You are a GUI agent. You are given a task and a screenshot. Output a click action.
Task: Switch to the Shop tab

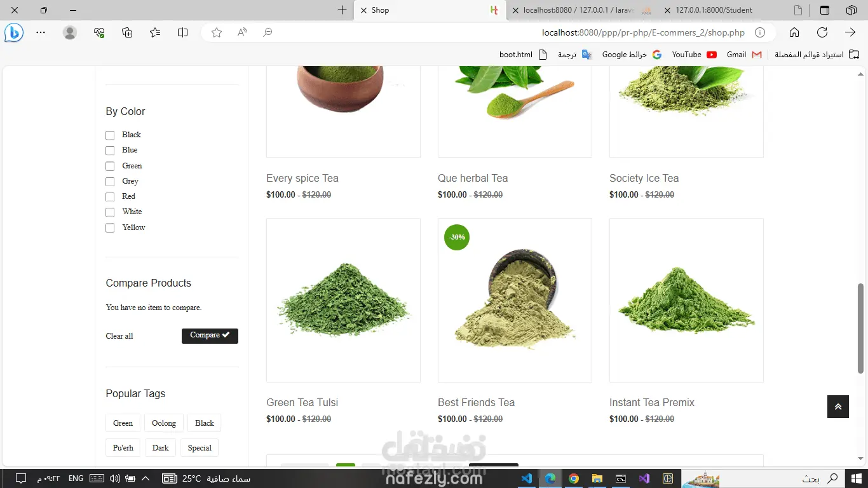click(430, 10)
